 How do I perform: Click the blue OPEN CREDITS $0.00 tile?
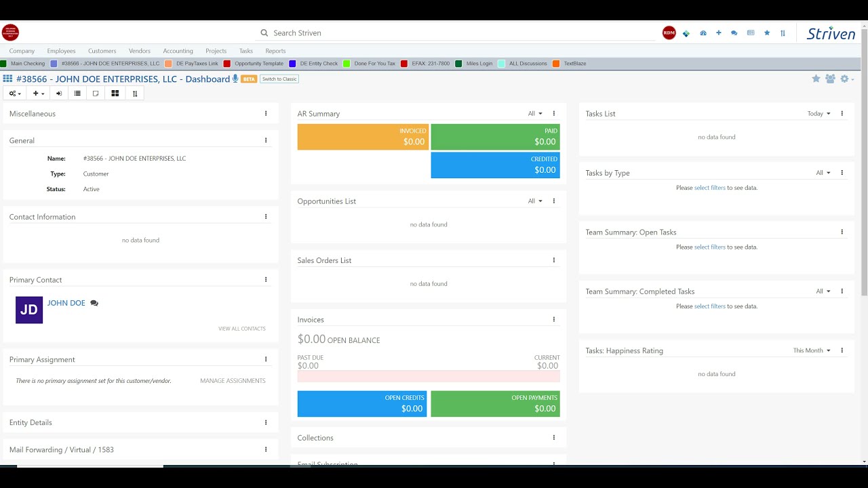[362, 404]
